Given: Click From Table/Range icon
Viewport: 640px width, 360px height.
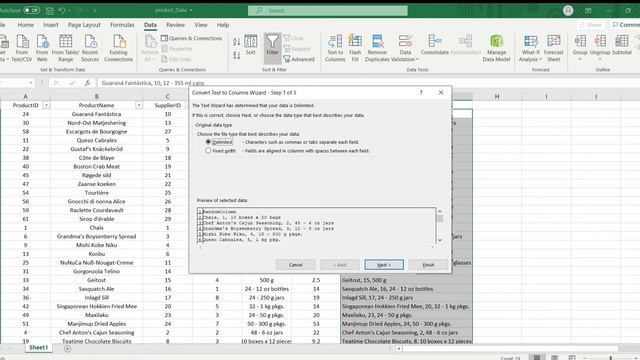Looking at the screenshot, I should point(65,48).
